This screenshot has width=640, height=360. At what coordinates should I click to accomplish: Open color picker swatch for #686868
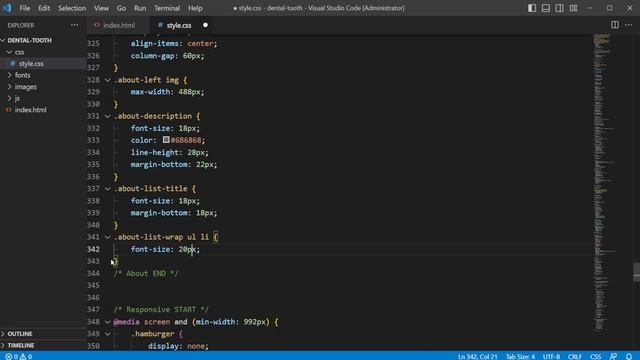pyautogui.click(x=166, y=140)
